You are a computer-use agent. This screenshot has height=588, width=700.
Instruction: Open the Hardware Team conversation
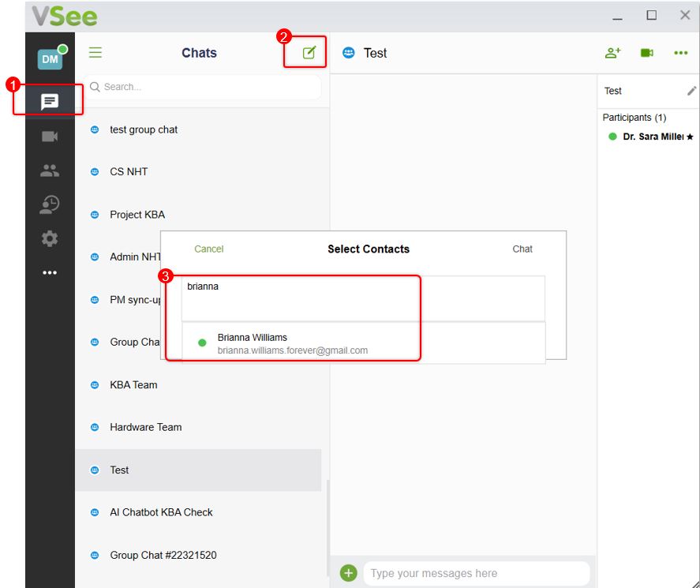pos(198,427)
